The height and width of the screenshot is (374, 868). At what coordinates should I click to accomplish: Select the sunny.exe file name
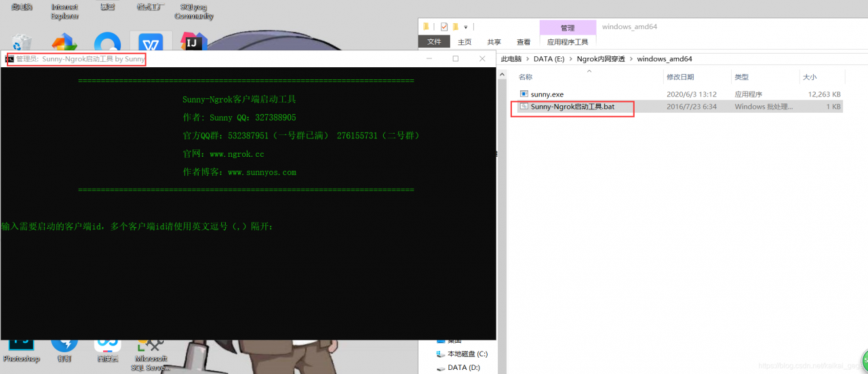pos(547,94)
